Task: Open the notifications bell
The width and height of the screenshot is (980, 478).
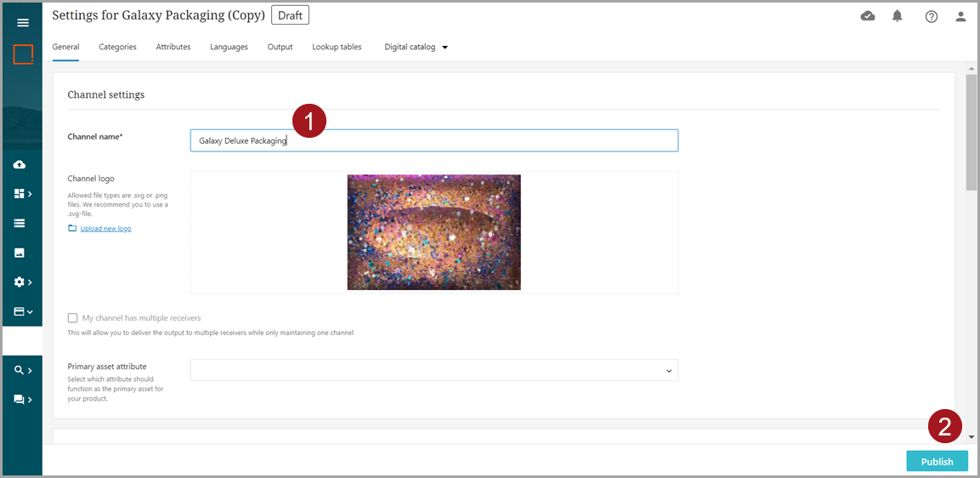Action: point(898,16)
